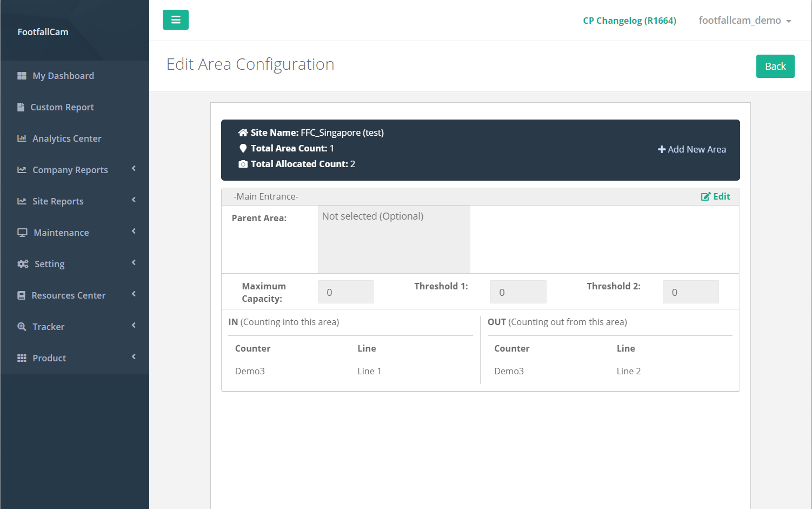Screen dimensions: 812x509
Task: Click the Setting gears icon
Action: click(23, 264)
